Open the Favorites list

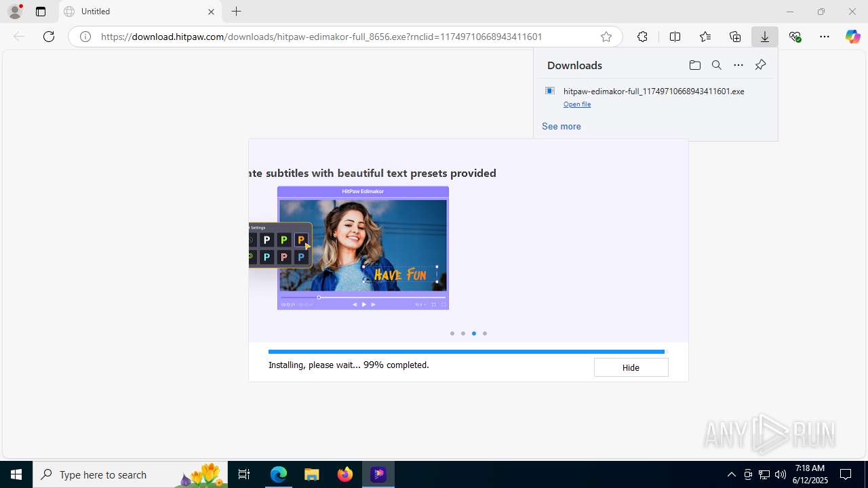tap(705, 37)
